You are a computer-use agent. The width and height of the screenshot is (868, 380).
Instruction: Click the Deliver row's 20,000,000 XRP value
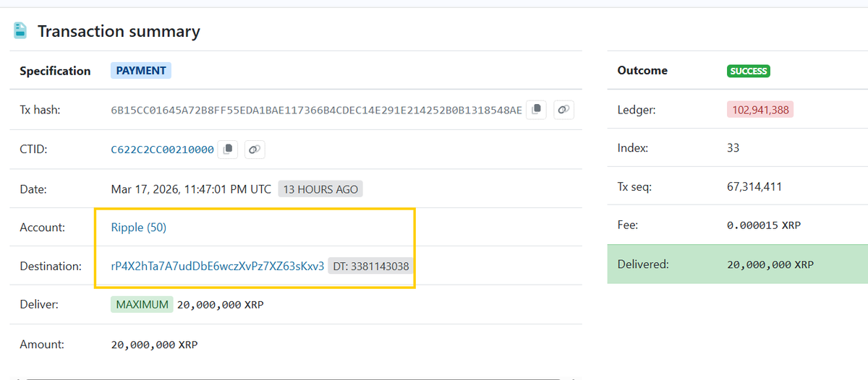pyautogui.click(x=221, y=305)
